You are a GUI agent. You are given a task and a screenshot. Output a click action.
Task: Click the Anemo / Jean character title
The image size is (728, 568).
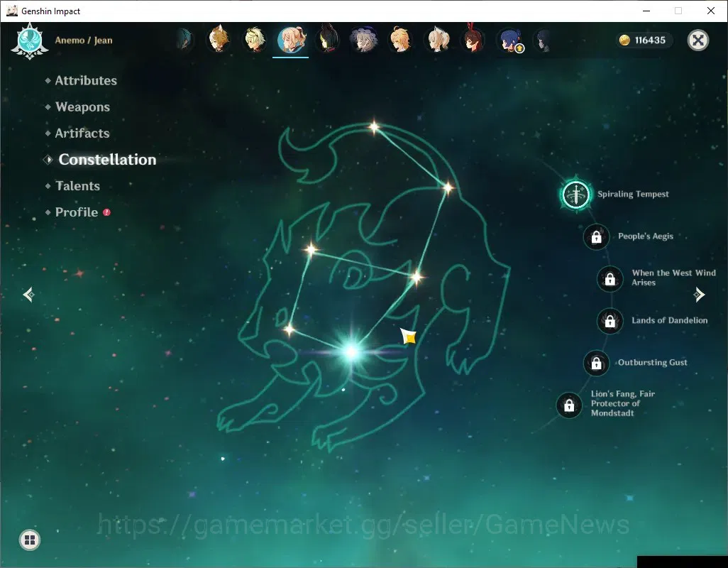coord(84,40)
